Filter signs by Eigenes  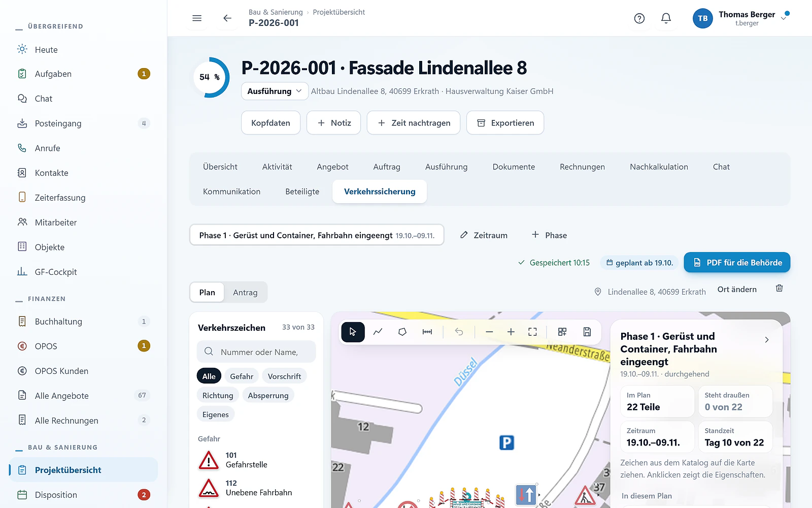coord(216,415)
